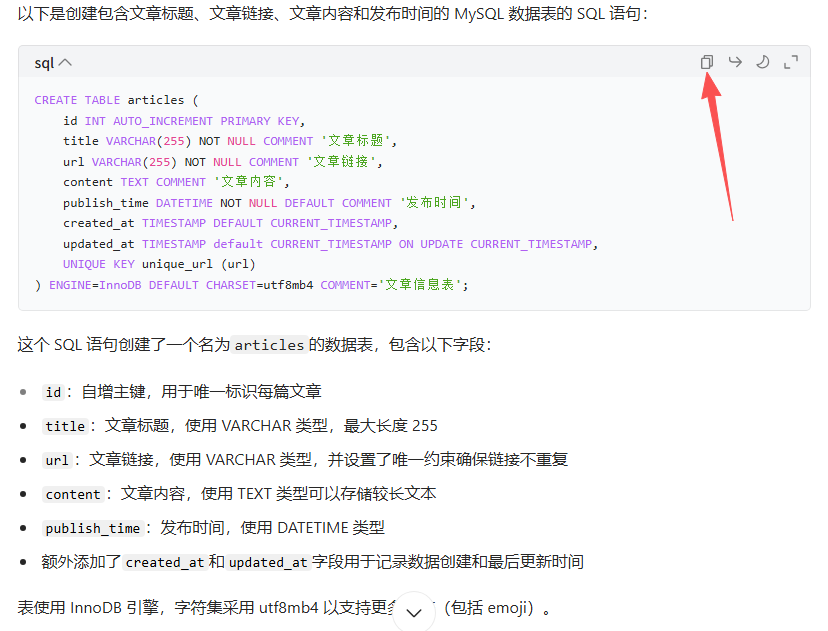Click the title VARCHAR(255) code line
This screenshot has height=631, width=828.
coord(230,141)
